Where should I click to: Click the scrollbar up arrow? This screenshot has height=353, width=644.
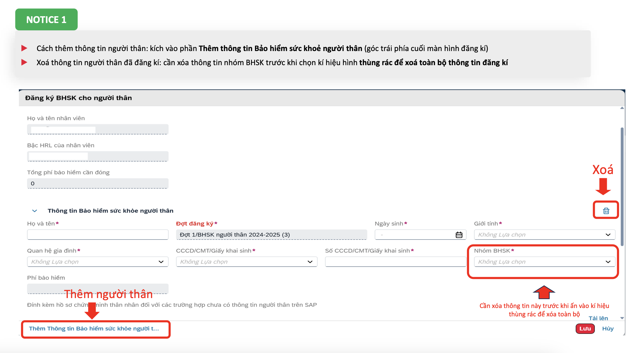pos(622,108)
